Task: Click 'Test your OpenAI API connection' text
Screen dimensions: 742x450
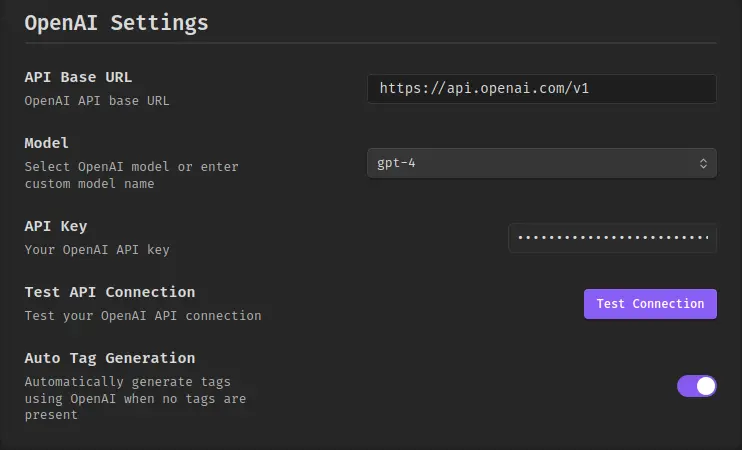Action: [143, 316]
